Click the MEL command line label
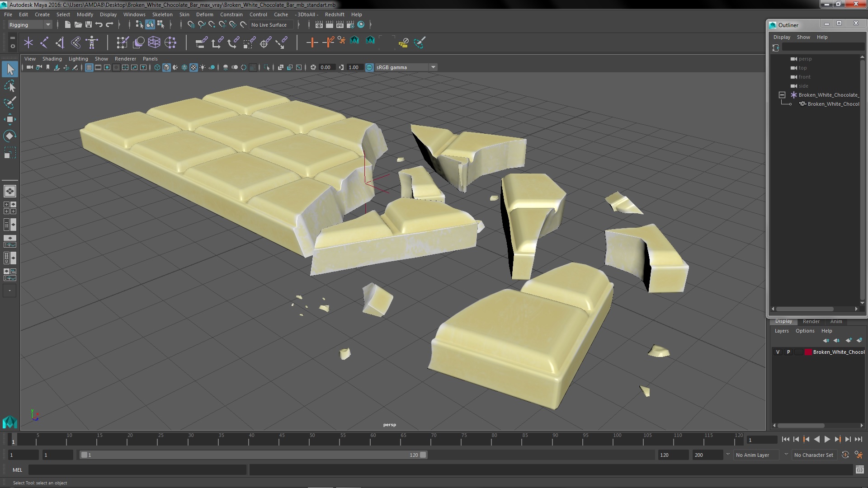The width and height of the screenshot is (868, 488). pyautogui.click(x=17, y=470)
